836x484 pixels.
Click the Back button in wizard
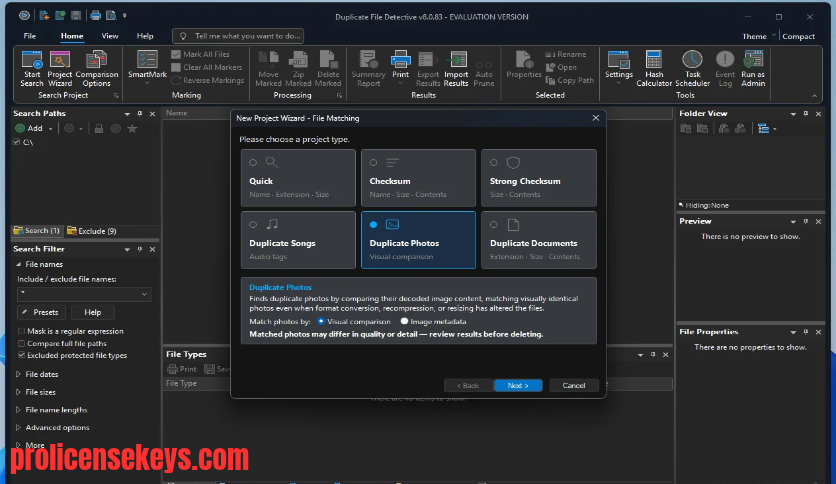pyautogui.click(x=468, y=385)
